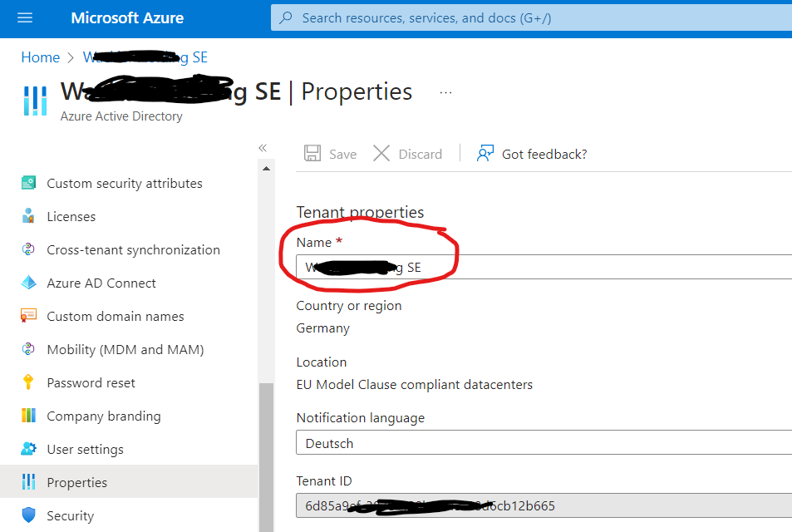
Task: Click the Cross-tenant synchronization icon
Action: [x=28, y=249]
